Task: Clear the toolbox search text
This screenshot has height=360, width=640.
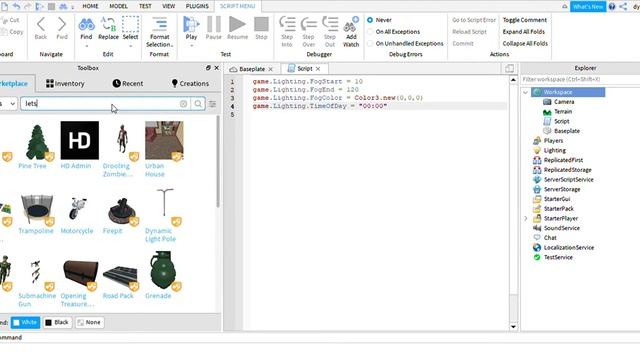Action: pos(183,104)
